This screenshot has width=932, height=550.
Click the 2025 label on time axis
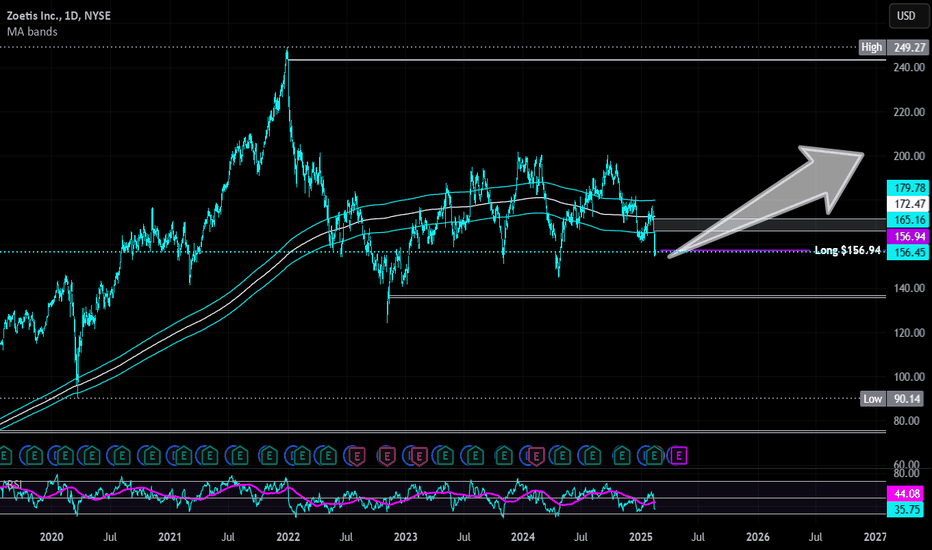tap(641, 537)
